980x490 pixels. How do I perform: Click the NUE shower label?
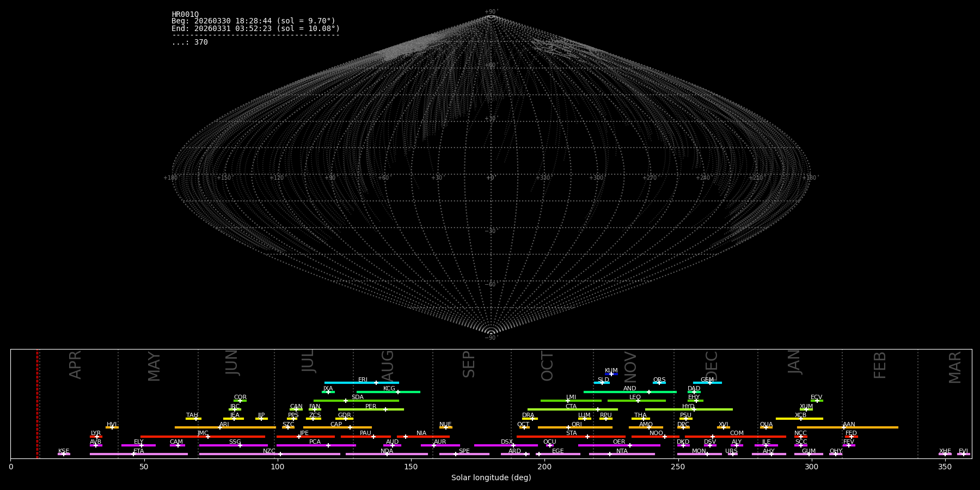[446, 425]
